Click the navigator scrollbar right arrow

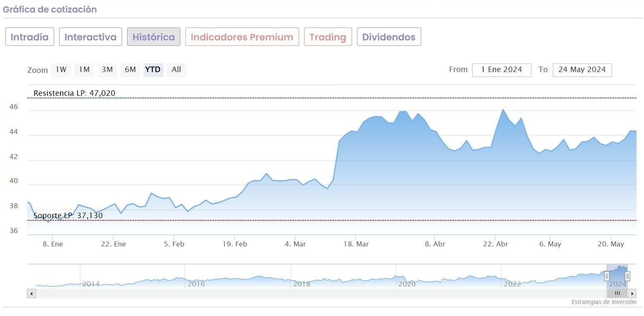632,294
